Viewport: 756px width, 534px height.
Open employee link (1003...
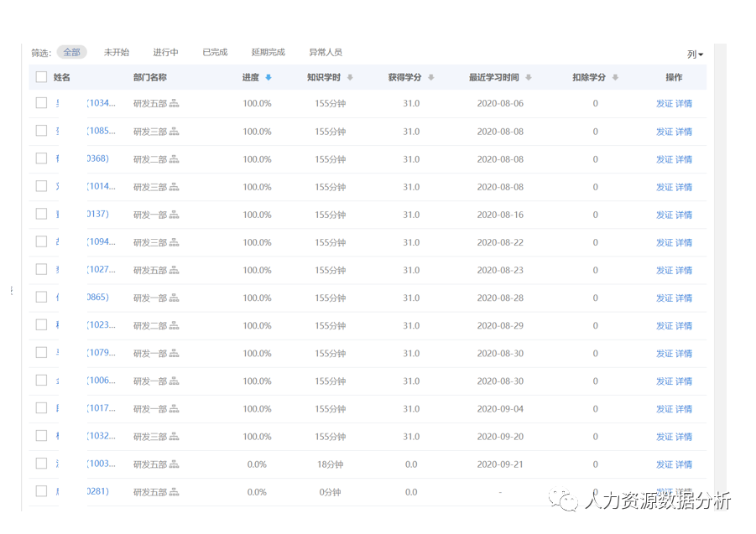pyautogui.click(x=102, y=464)
